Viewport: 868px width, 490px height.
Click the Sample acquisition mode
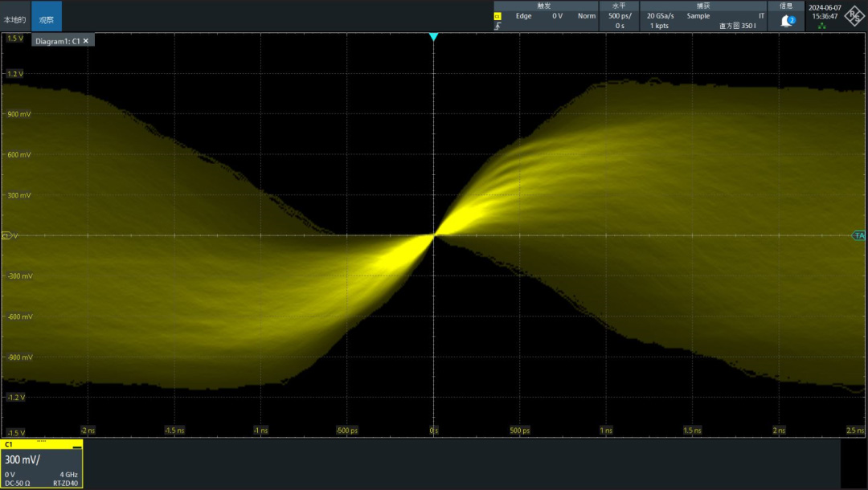click(698, 16)
